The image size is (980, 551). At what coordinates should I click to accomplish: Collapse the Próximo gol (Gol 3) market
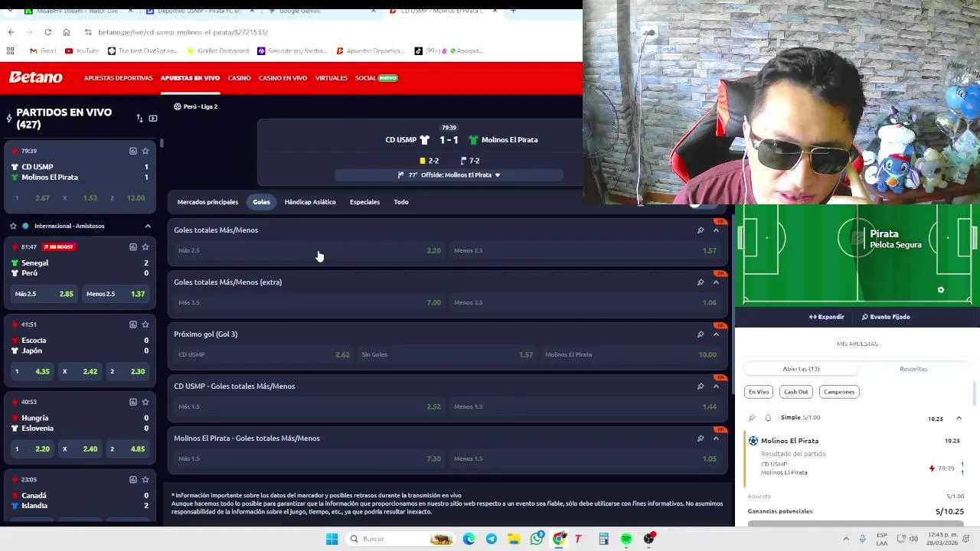pyautogui.click(x=716, y=334)
